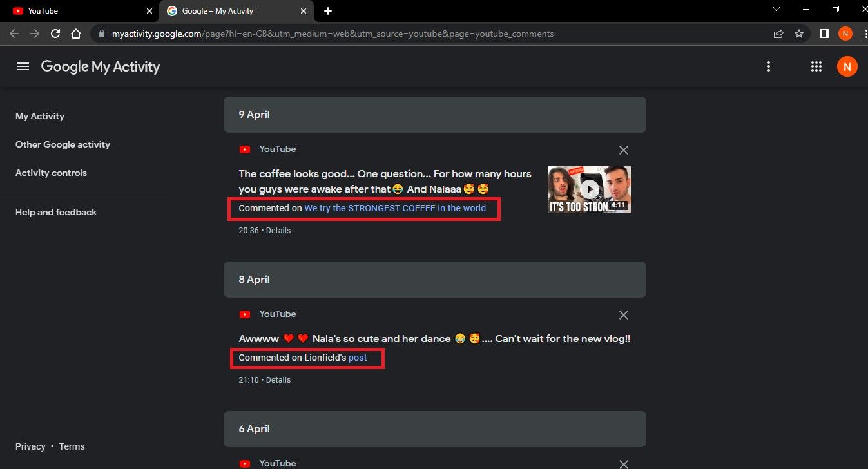Click the Google account avatar on page
Image resolution: width=868 pixels, height=469 pixels.
847,66
